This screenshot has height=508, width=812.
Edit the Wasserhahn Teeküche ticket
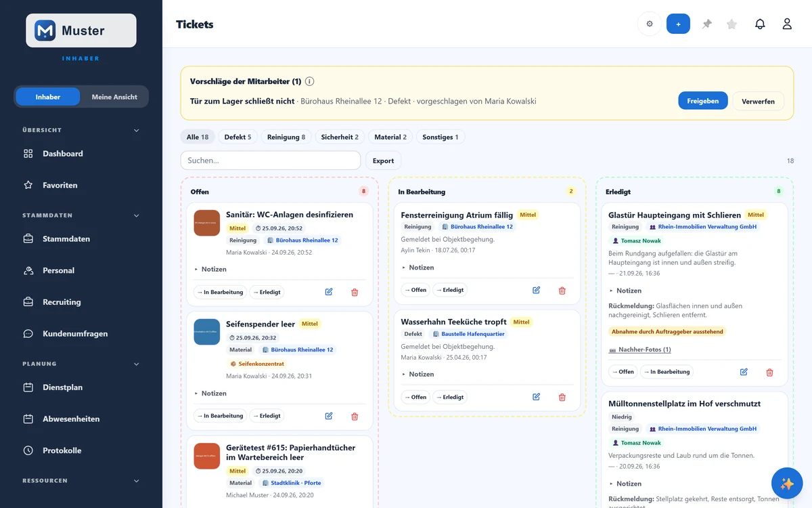tap(536, 397)
